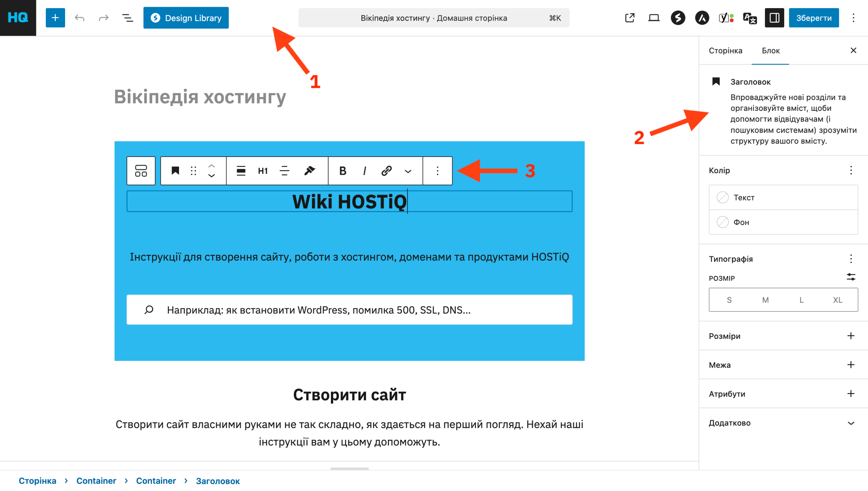Expand the Межа panel
The height and width of the screenshot is (491, 868).
pos(783,365)
